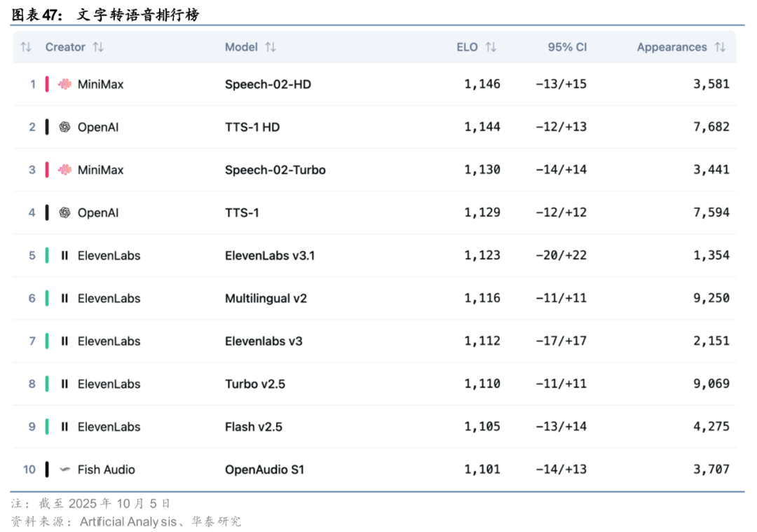The image size is (757, 532).
Task: Select the OpenAudio S1 model name
Action: pos(264,469)
